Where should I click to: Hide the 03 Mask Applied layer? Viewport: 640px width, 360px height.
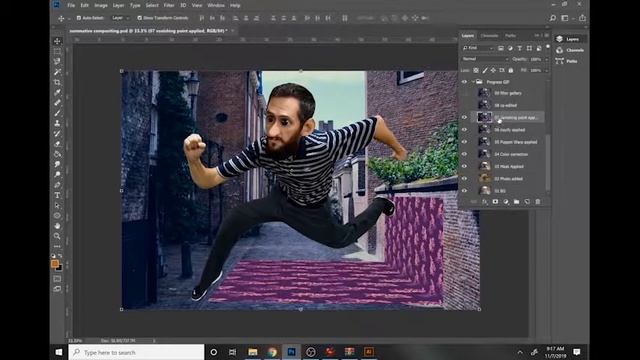[x=464, y=167]
